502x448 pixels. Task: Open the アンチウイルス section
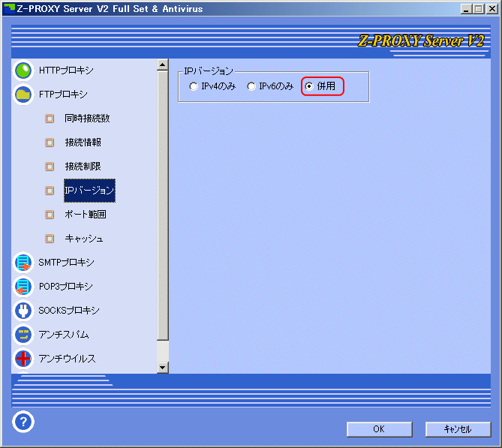68,359
